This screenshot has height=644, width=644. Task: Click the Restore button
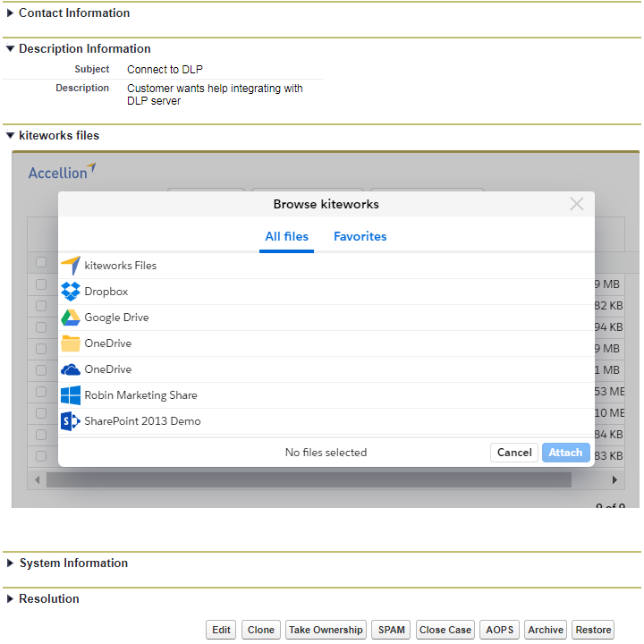[593, 630]
